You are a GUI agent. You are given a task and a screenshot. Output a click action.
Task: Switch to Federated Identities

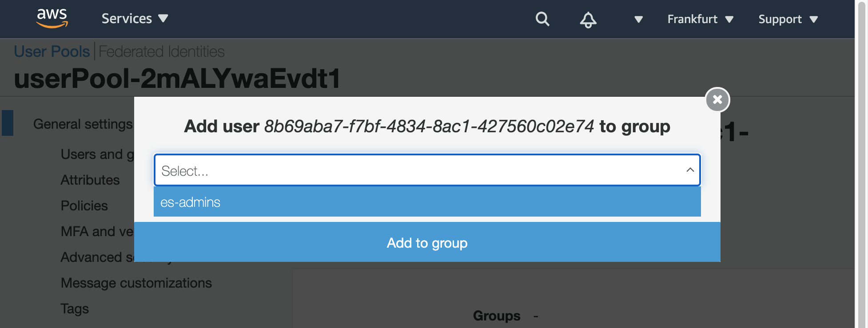(162, 51)
